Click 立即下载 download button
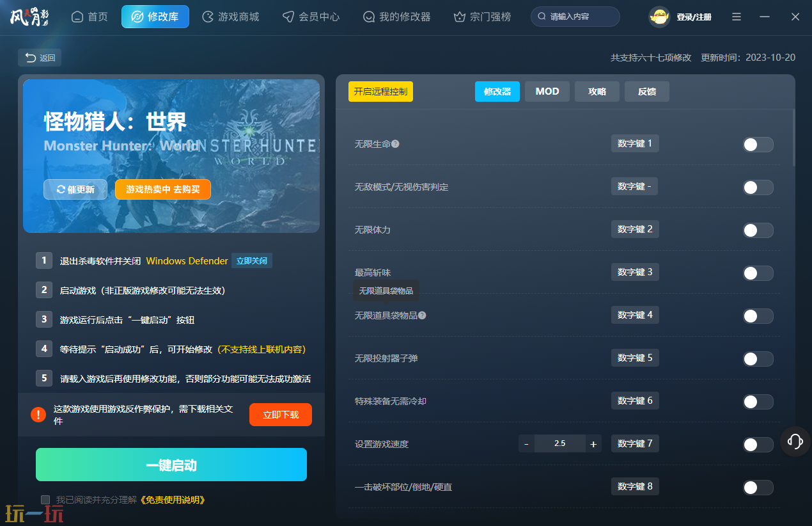Viewport: 812px width, 526px height. tap(281, 415)
